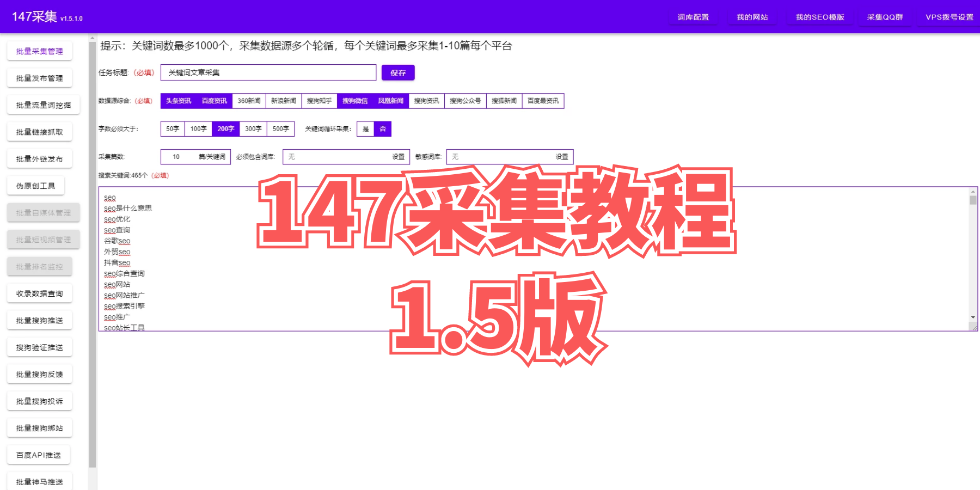Click keyword line 'seo搜索引擎'
The image size is (980, 490).
click(x=124, y=306)
